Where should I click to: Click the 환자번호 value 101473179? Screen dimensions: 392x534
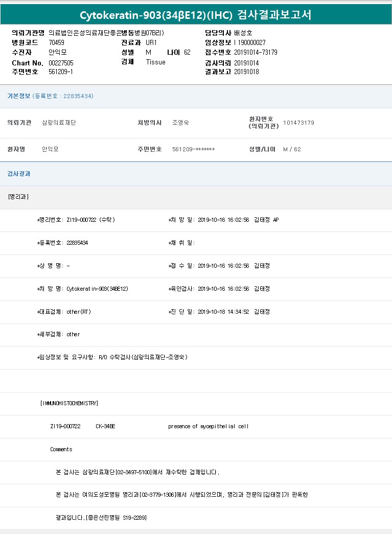tap(298, 123)
